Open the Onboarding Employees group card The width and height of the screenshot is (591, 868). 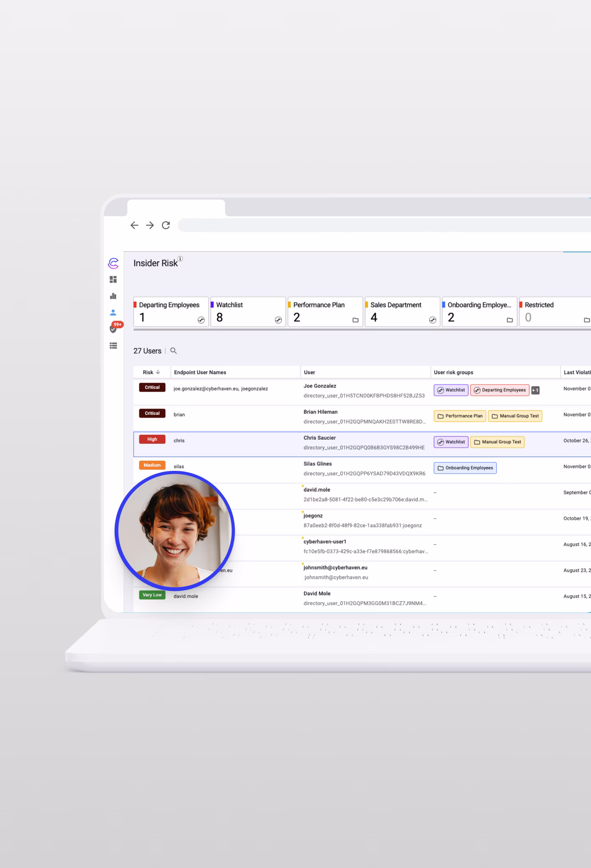click(x=480, y=312)
